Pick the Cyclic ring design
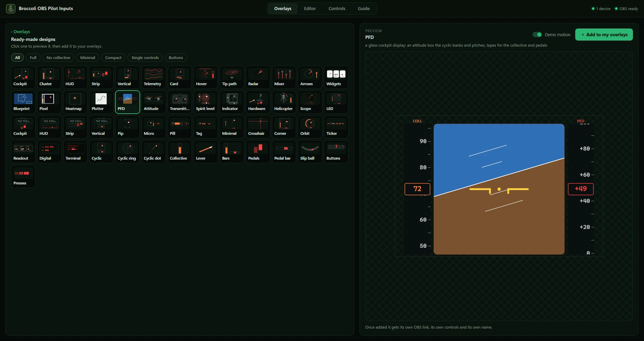 point(127,152)
